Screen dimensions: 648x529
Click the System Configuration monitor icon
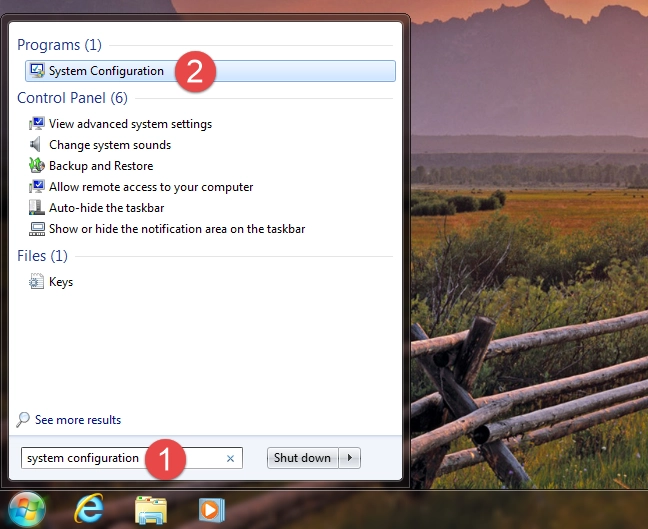point(37,71)
